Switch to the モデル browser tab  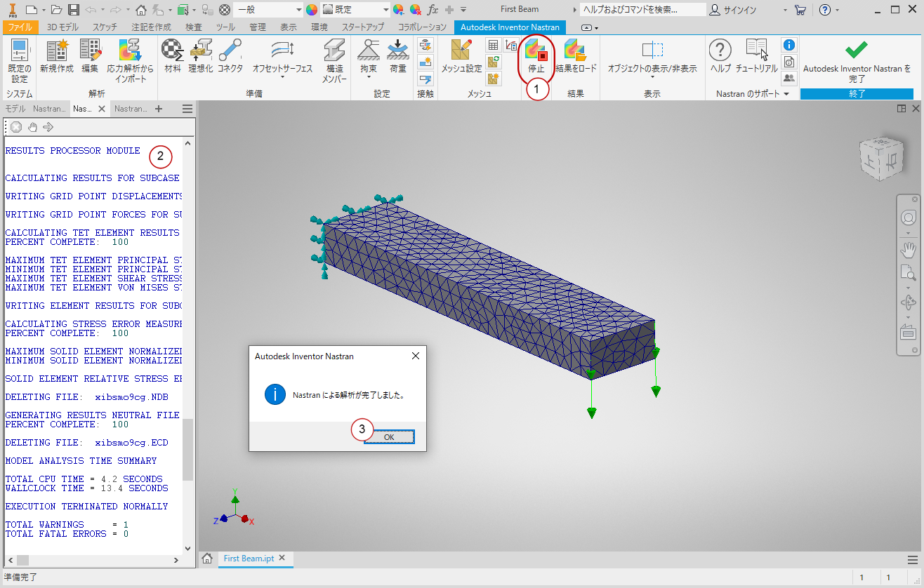[15, 109]
